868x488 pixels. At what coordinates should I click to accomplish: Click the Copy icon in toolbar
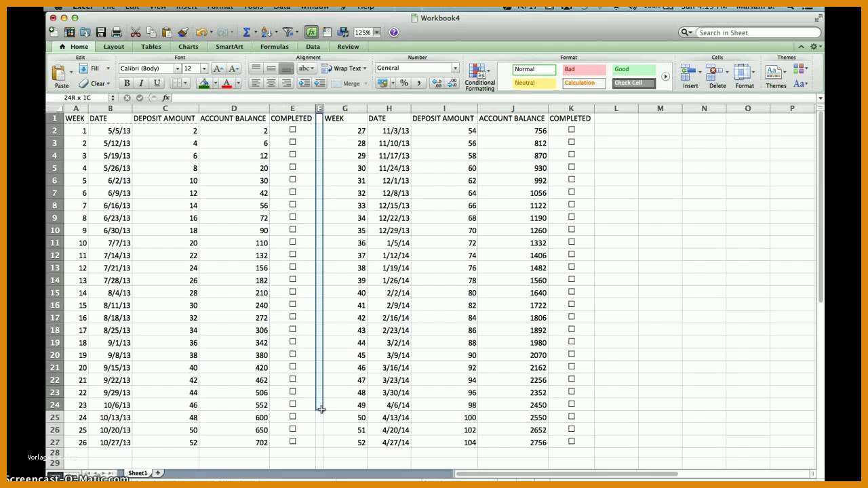pos(151,32)
